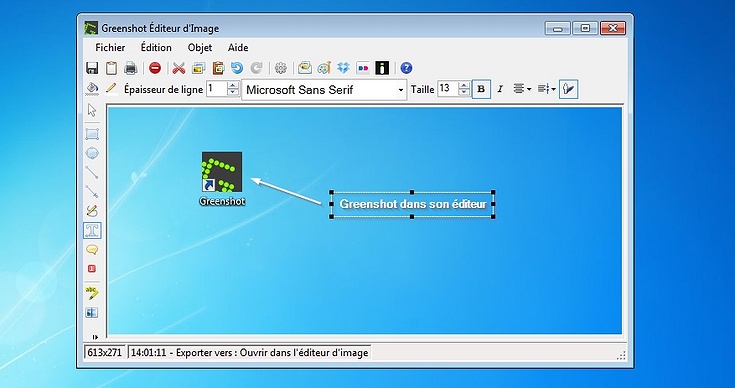Select the ellipse drawing tool
The width and height of the screenshot is (735, 388).
coord(92,153)
